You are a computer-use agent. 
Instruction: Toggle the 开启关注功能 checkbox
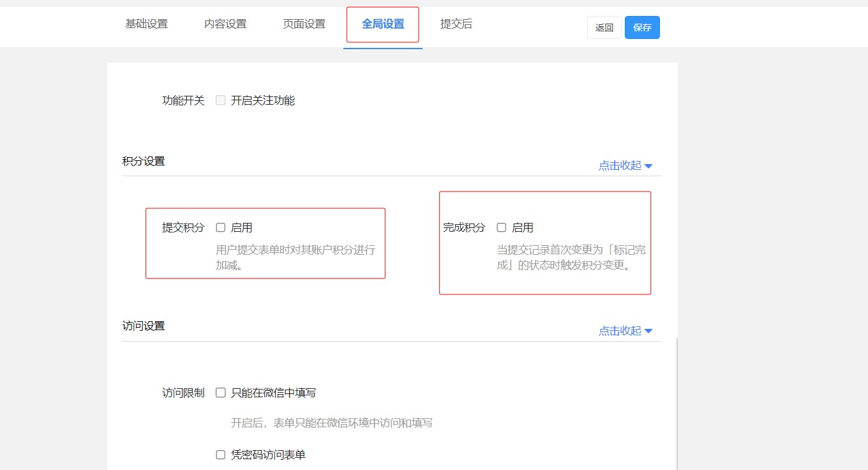coord(221,100)
